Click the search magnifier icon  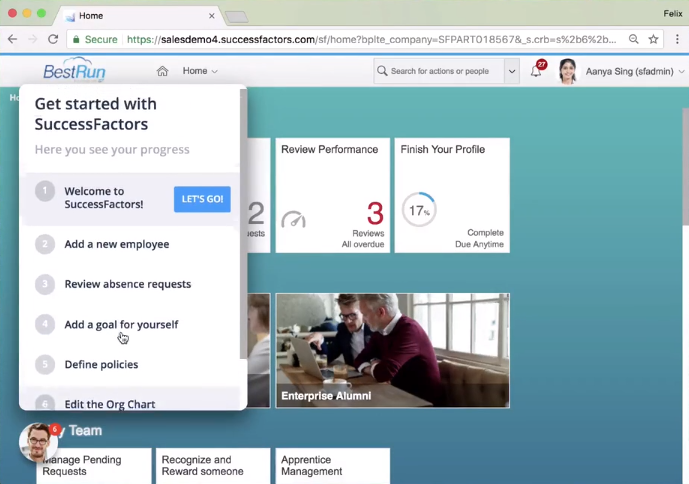[382, 71]
